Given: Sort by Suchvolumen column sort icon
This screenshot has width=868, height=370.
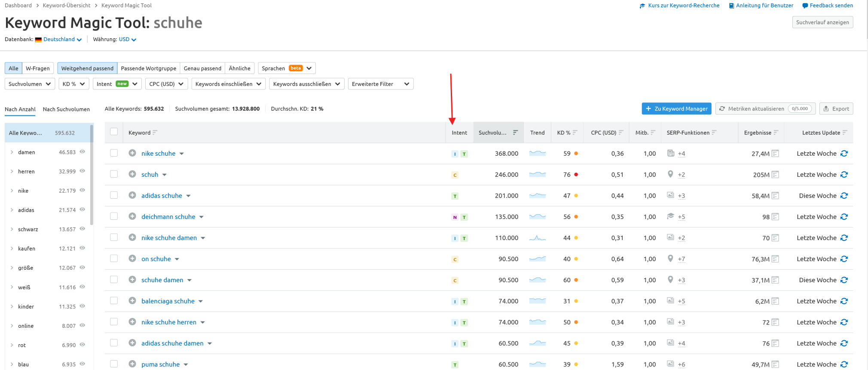Looking at the screenshot, I should pyautogui.click(x=515, y=133).
